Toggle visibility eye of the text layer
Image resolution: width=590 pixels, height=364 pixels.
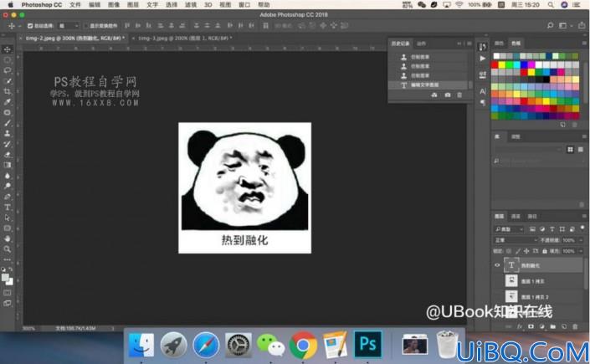pos(497,265)
